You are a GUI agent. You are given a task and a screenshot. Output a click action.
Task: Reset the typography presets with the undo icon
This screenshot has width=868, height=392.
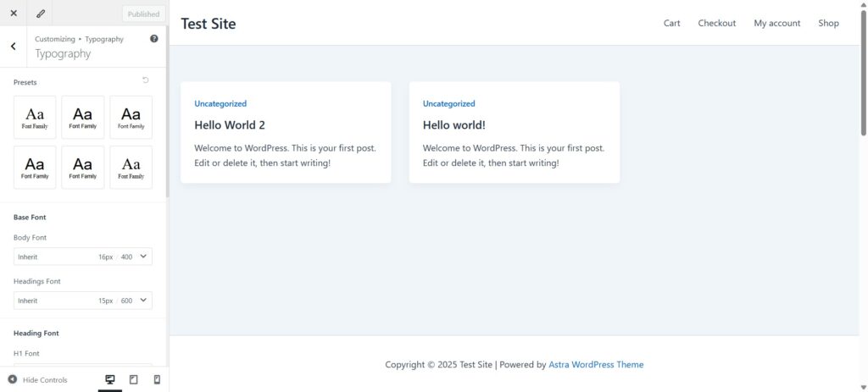click(x=146, y=80)
